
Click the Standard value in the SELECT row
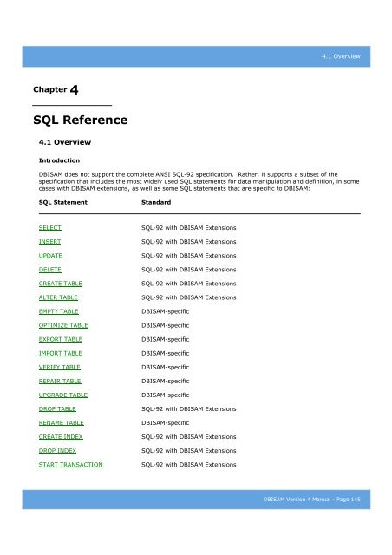[x=189, y=227]
